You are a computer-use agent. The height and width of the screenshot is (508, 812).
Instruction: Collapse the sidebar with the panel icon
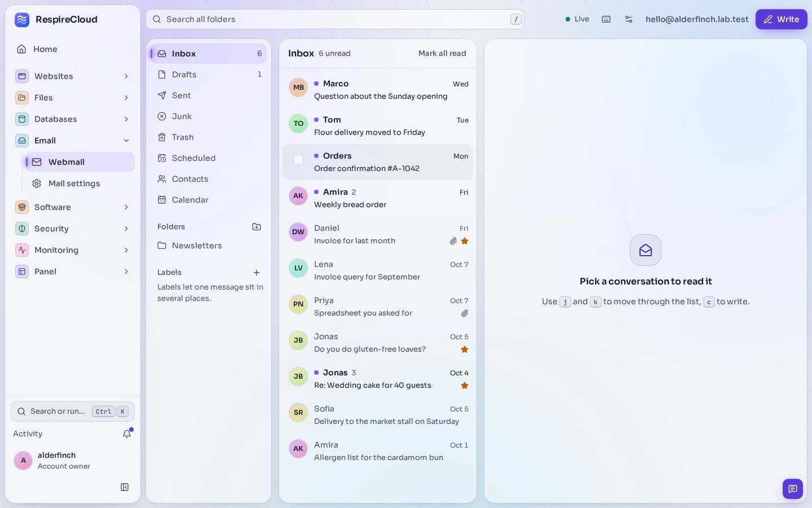125,487
